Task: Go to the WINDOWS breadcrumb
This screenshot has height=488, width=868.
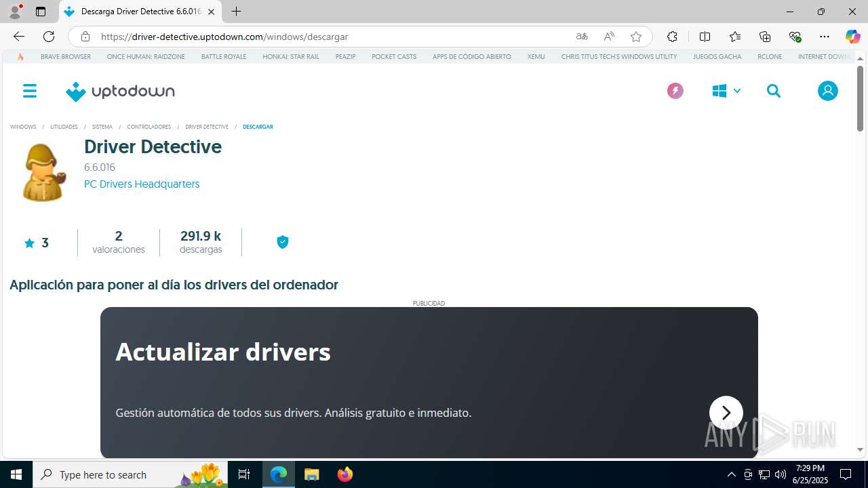Action: [23, 127]
